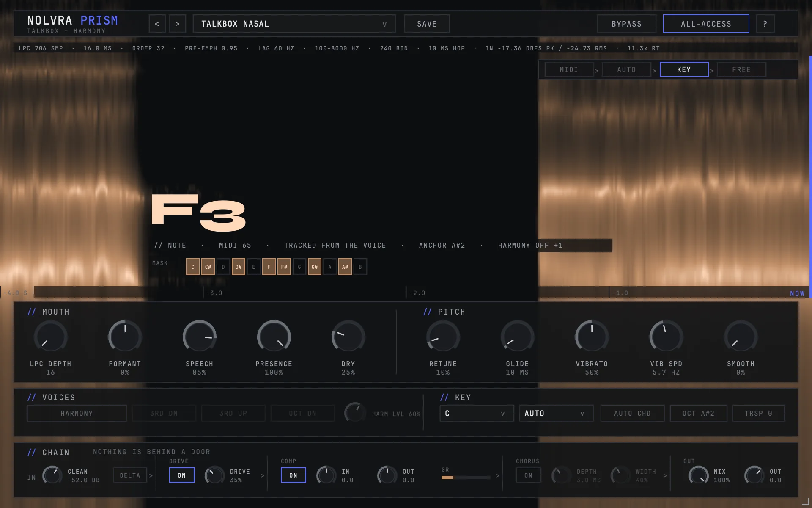Load the next preset with the right arrow
The image size is (812, 508).
(177, 24)
